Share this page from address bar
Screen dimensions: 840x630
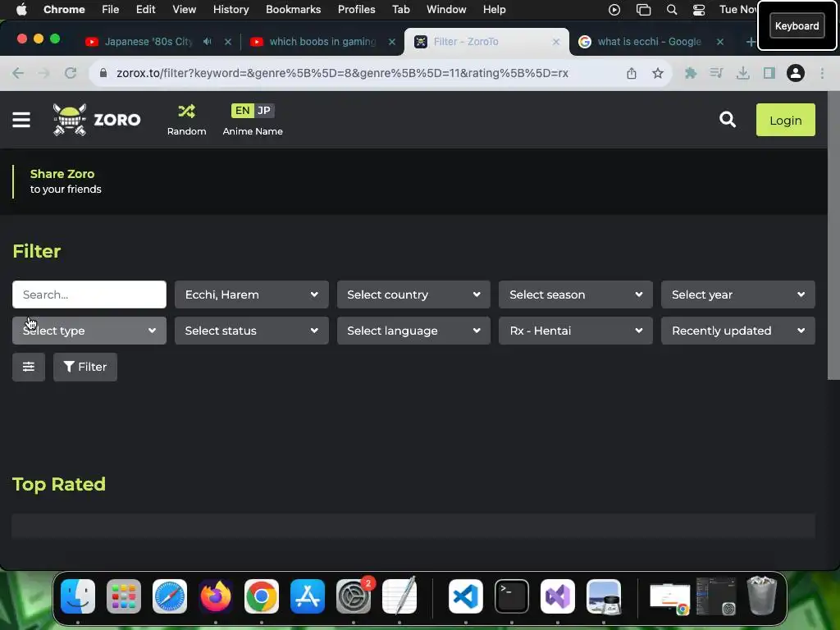632,73
